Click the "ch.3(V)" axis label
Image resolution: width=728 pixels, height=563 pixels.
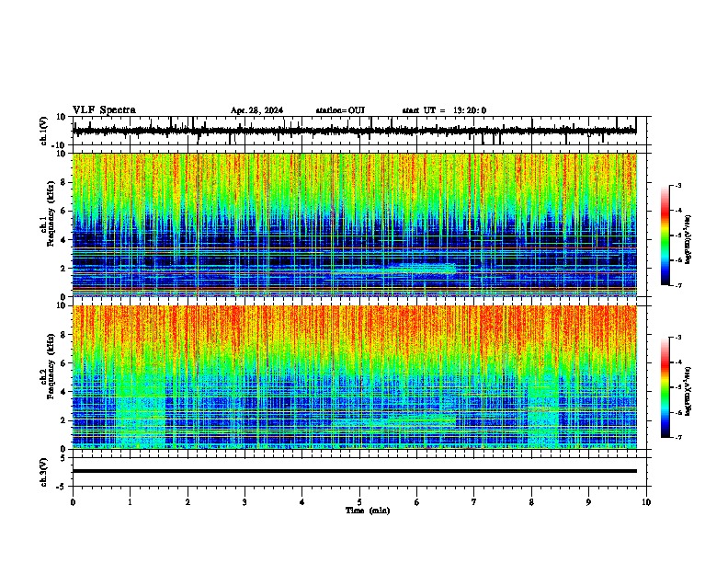[44, 473]
